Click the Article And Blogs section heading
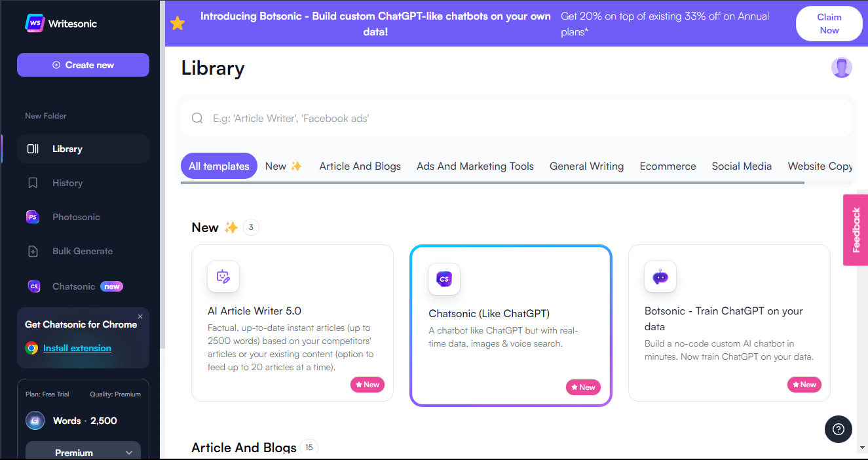The width and height of the screenshot is (868, 460). pyautogui.click(x=244, y=448)
